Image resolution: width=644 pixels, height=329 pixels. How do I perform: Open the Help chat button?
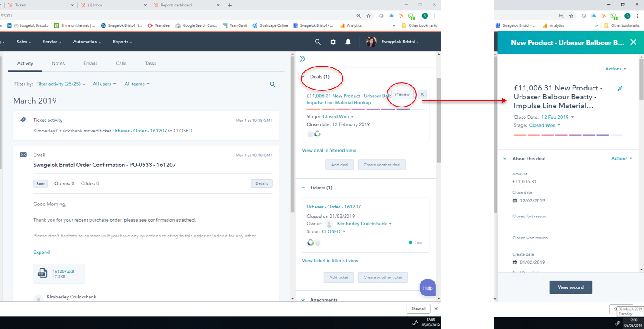428,288
